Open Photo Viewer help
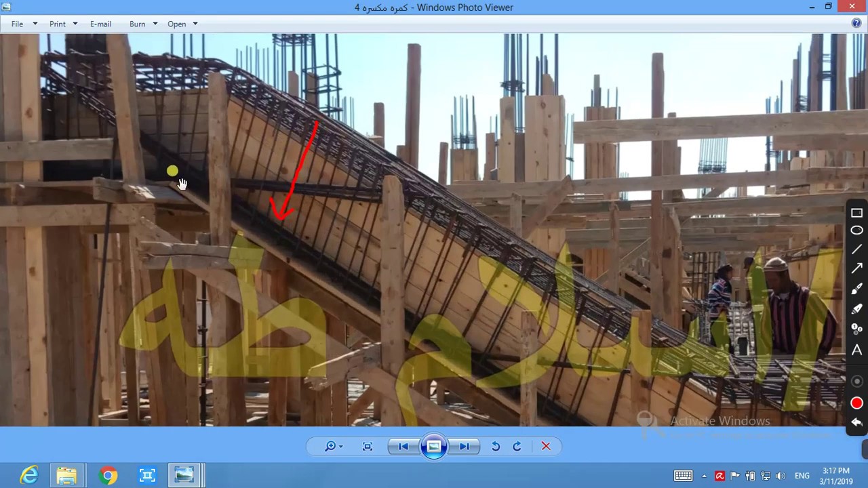 point(856,23)
